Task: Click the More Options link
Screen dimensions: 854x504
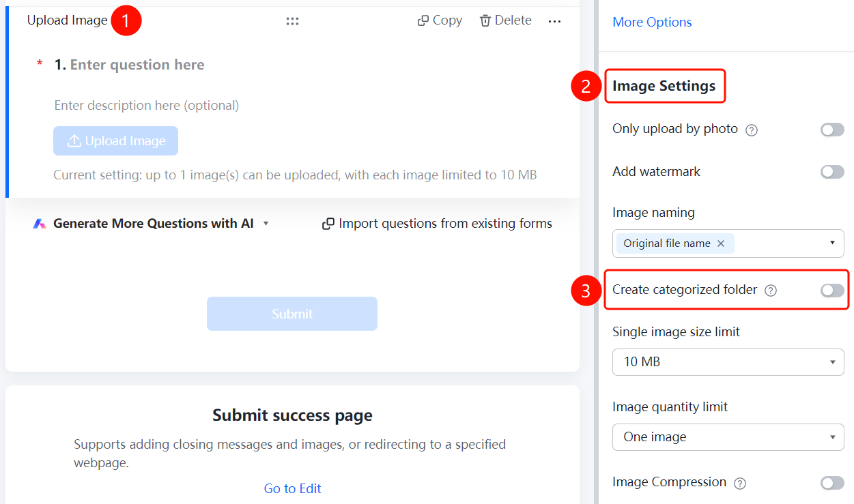Action: point(652,22)
